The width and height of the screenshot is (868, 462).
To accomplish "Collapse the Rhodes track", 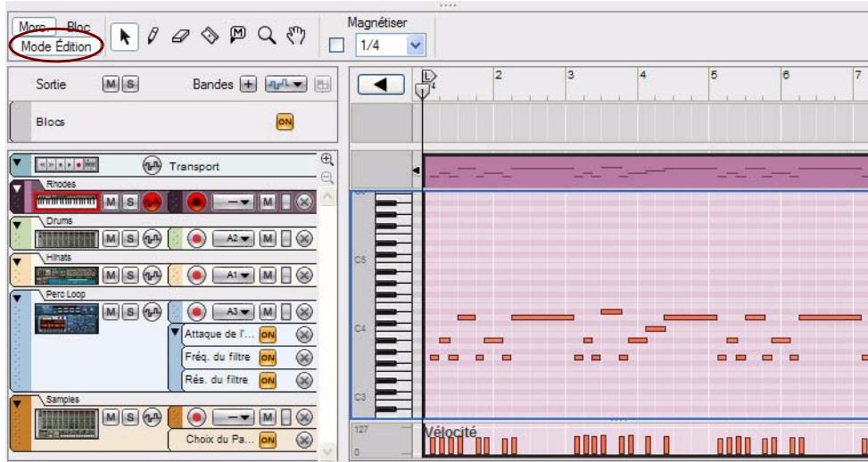I will click(18, 189).
